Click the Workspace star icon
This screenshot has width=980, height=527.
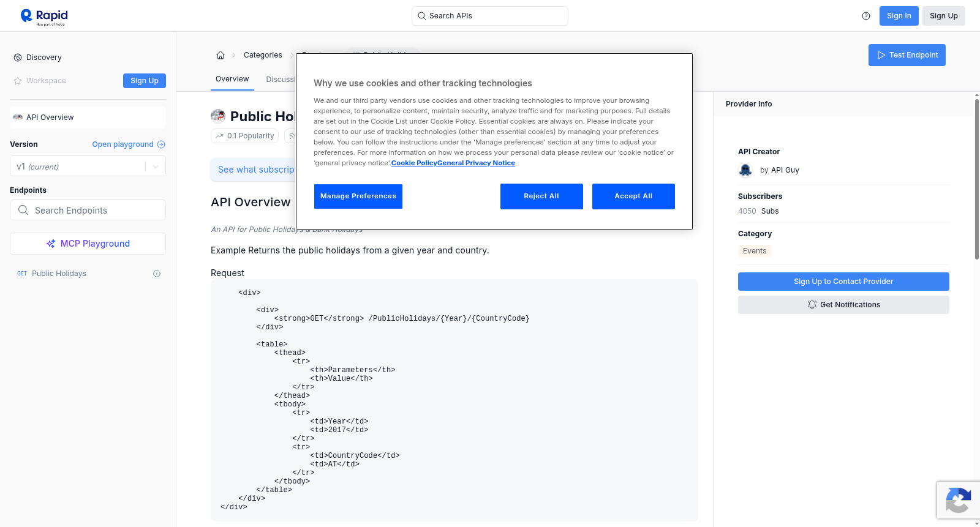tap(18, 81)
